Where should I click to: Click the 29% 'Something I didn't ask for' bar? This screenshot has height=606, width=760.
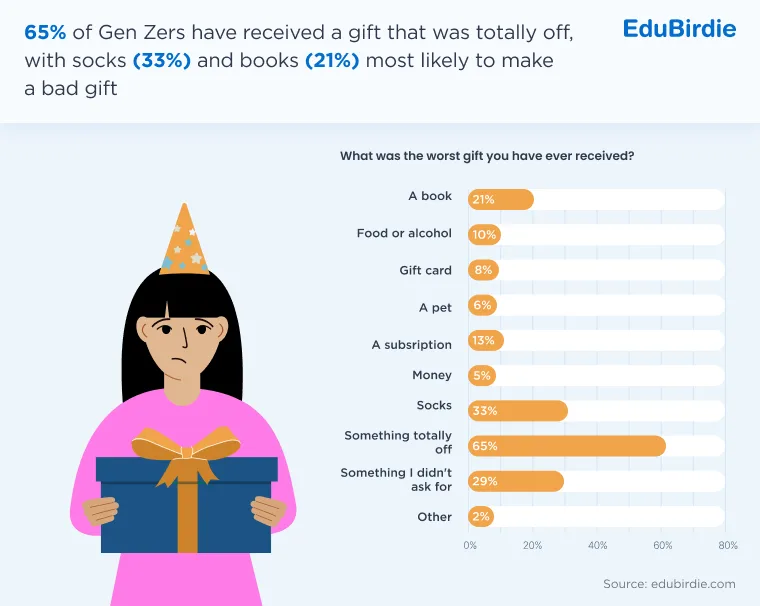pyautogui.click(x=516, y=481)
